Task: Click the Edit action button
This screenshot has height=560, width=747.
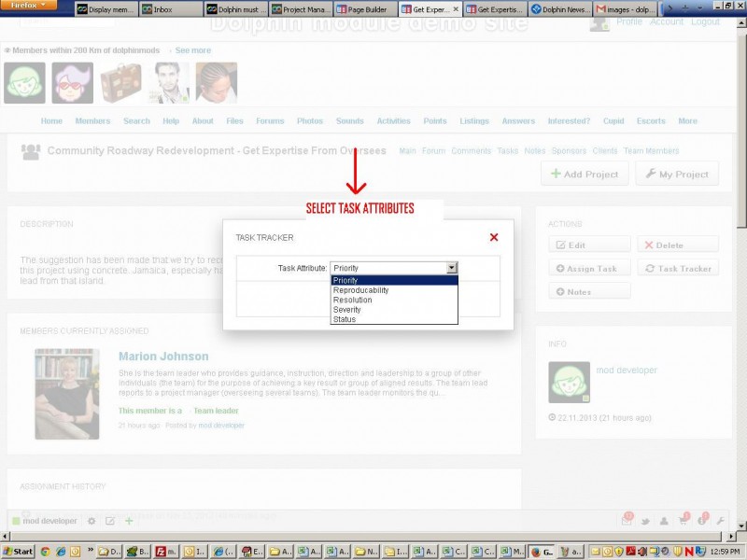Action: pos(589,245)
